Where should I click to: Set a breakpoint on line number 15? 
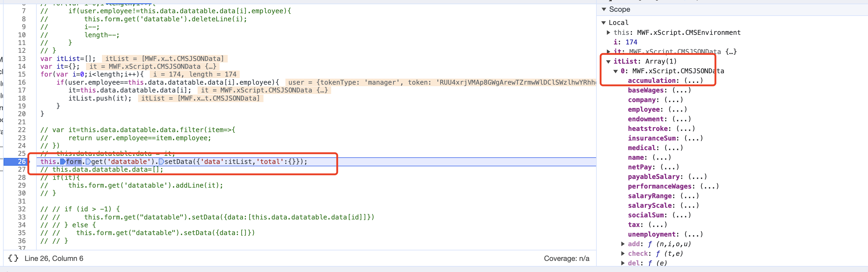[x=22, y=74]
